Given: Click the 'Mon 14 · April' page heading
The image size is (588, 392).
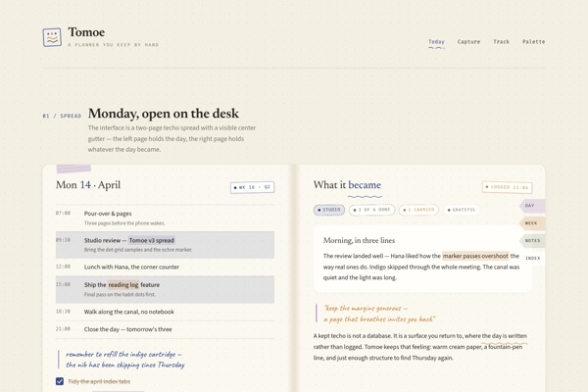Looking at the screenshot, I should (x=88, y=185).
